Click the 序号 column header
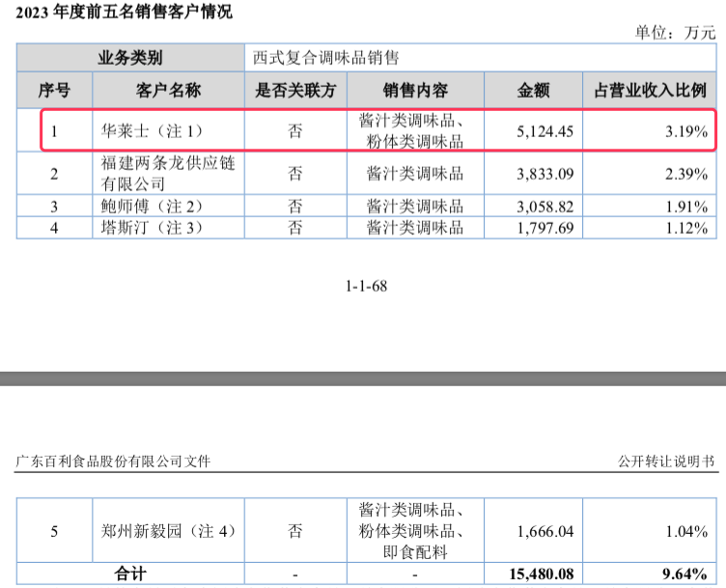 pyautogui.click(x=55, y=90)
